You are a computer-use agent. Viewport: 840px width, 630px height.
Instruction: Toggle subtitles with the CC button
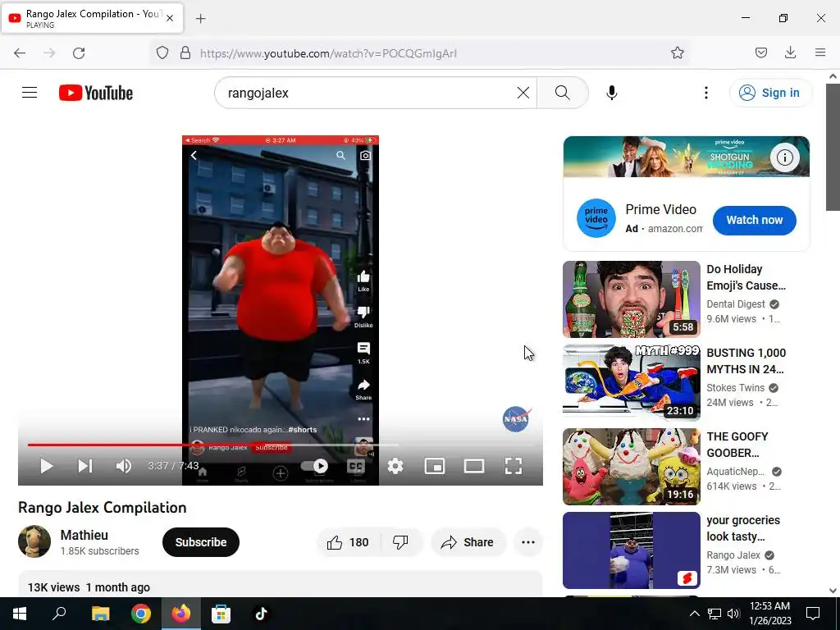[x=356, y=466]
